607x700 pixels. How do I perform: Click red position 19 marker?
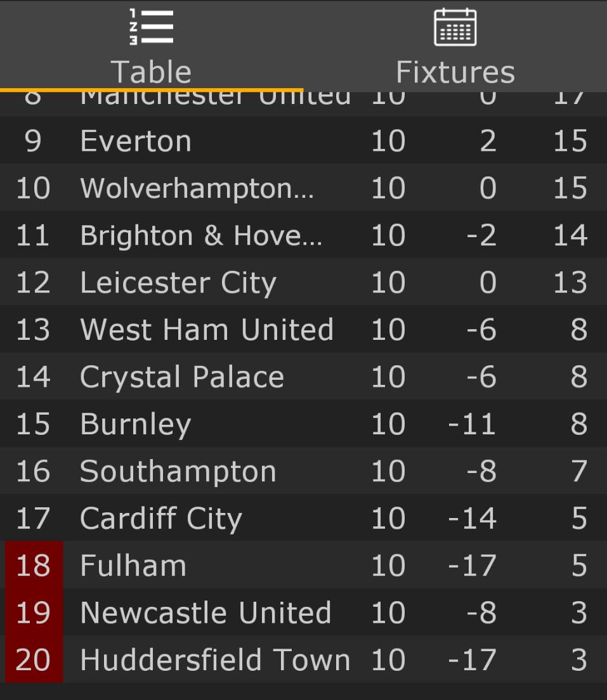(x=33, y=612)
